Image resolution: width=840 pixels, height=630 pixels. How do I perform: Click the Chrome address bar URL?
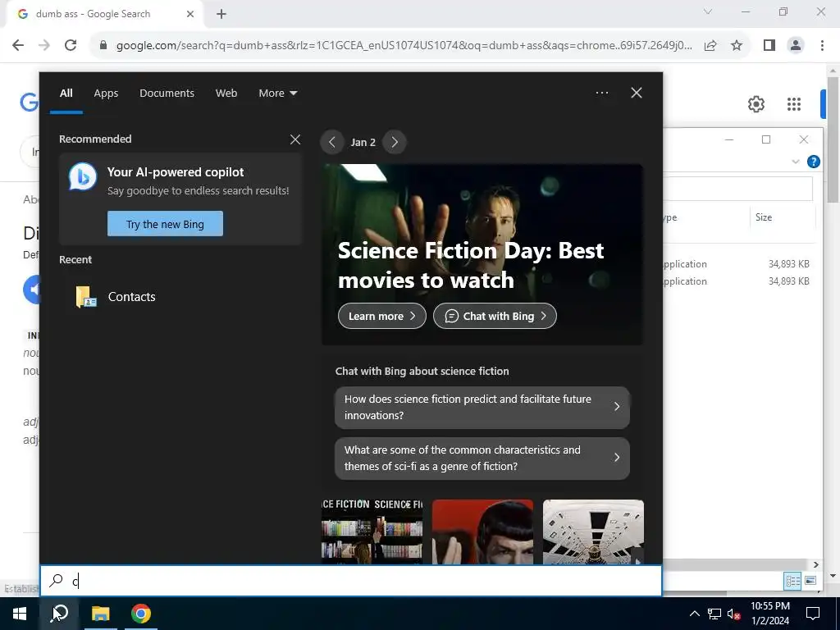pyautogui.click(x=404, y=45)
